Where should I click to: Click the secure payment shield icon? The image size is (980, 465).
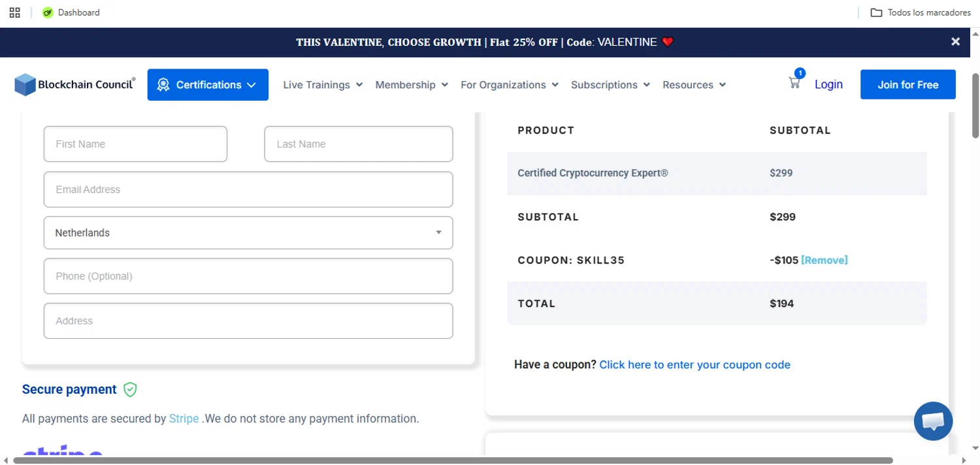[x=130, y=390]
